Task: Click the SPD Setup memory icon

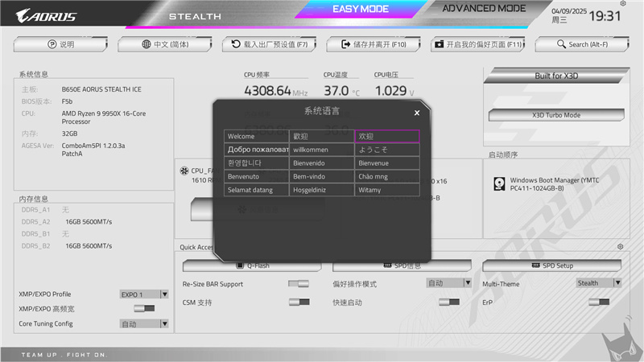Action: point(535,265)
